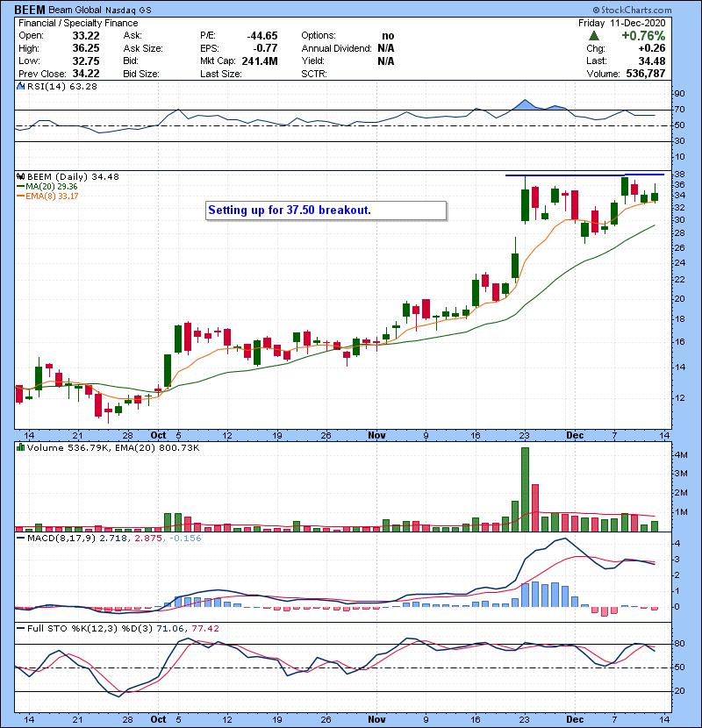Click the Options value no
702x728 pixels.
388,36
